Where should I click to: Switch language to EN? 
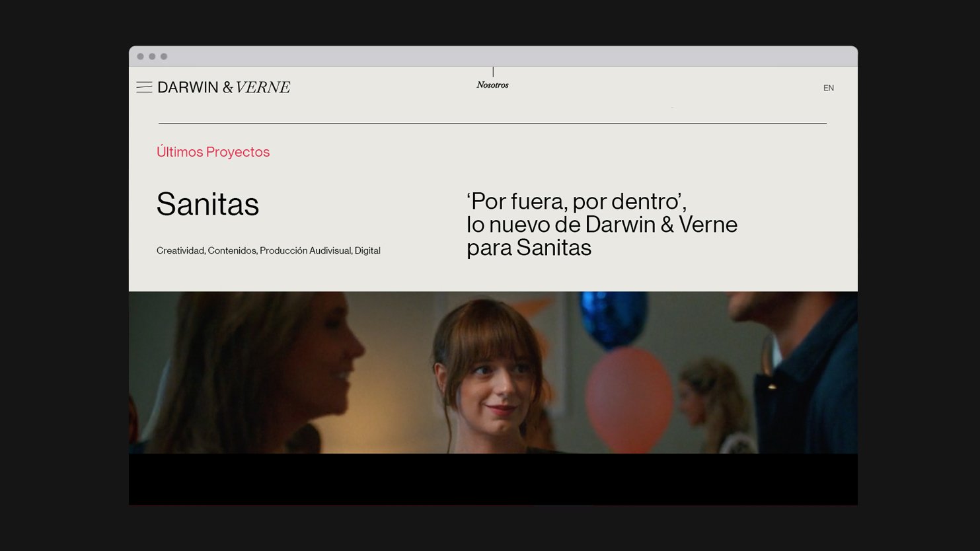click(x=829, y=88)
